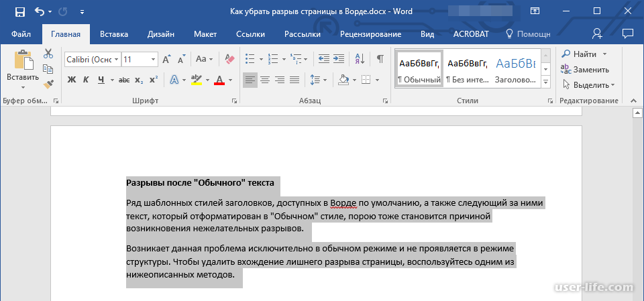Open font color dropdown arrow
Viewport: 644px width, 301px height.
[230, 80]
